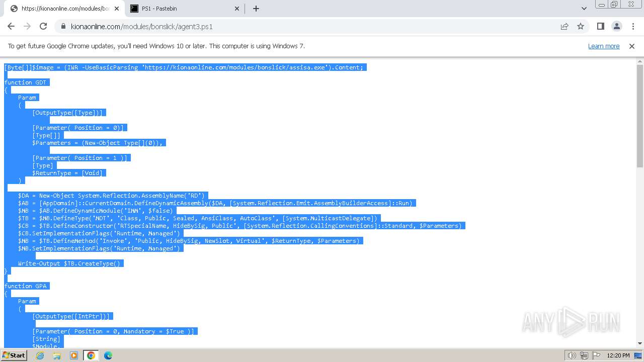The height and width of the screenshot is (362, 644).
Task: Click the "$MB = $TB.DefineMethod('Invoke'" line
Action: click(x=189, y=241)
